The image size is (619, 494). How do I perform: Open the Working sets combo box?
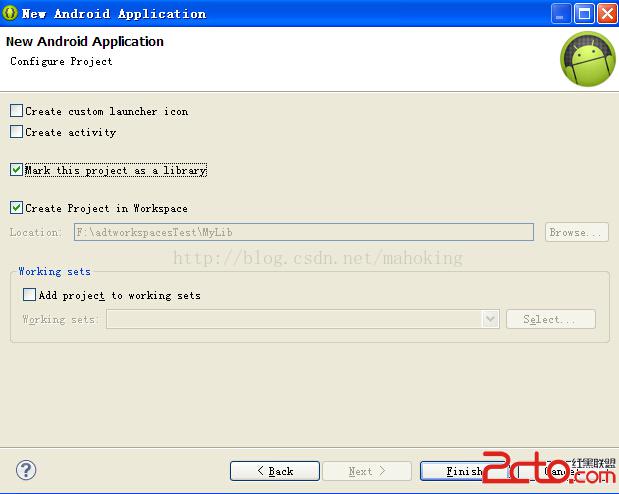pos(303,319)
